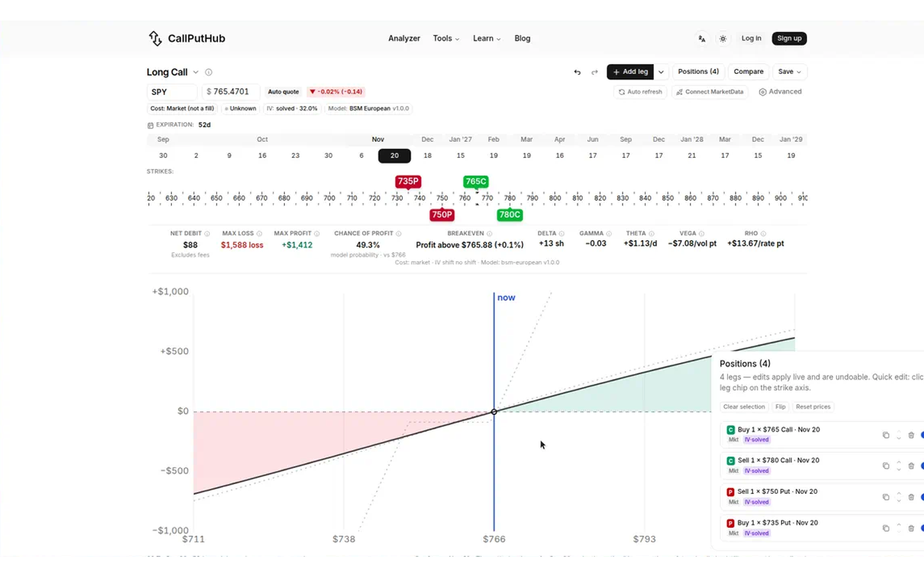
Task: Toggle the Advanced settings option
Action: (780, 92)
